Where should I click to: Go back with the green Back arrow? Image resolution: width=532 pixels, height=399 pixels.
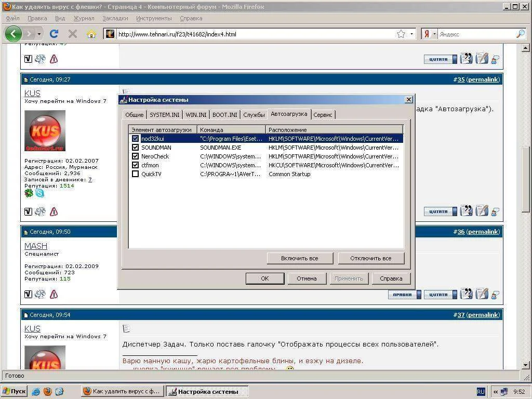click(14, 34)
